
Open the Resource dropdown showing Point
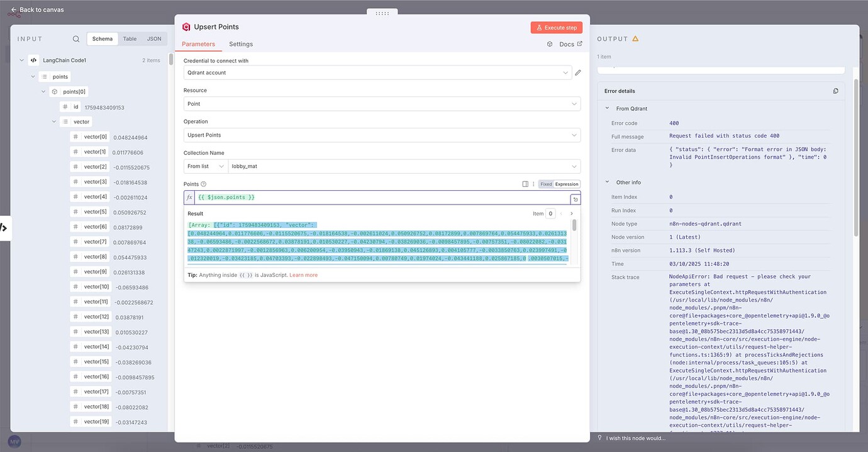pyautogui.click(x=382, y=103)
